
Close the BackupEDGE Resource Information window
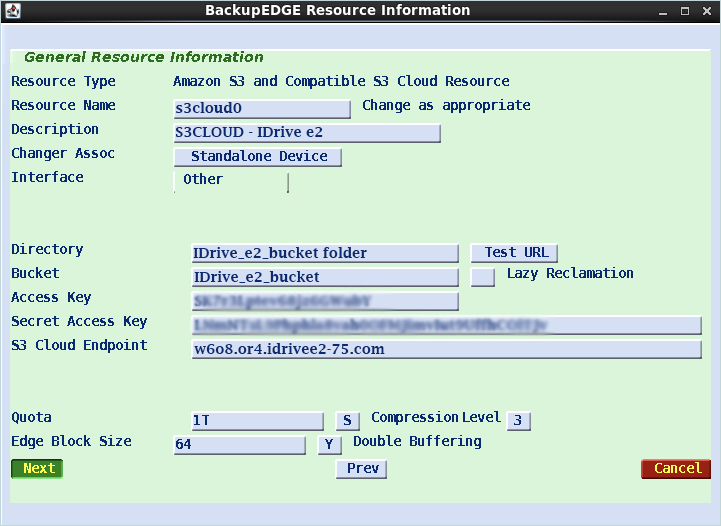coord(707,11)
